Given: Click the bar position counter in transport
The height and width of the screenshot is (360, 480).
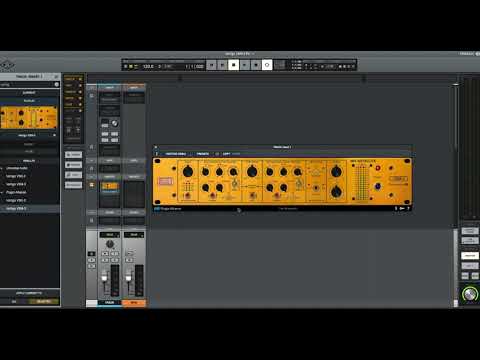Looking at the screenshot, I should (195, 66).
